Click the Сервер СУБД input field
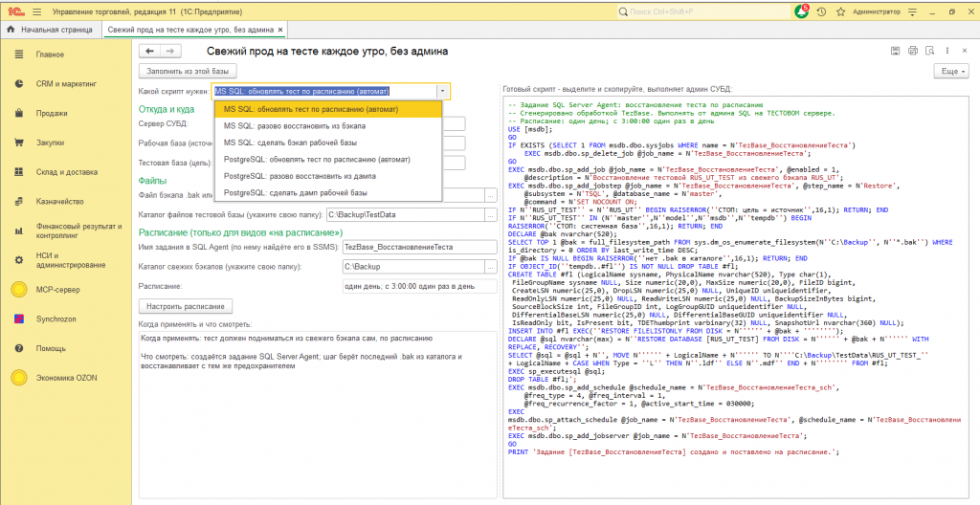Image resolution: width=980 pixels, height=505 pixels. click(454, 123)
